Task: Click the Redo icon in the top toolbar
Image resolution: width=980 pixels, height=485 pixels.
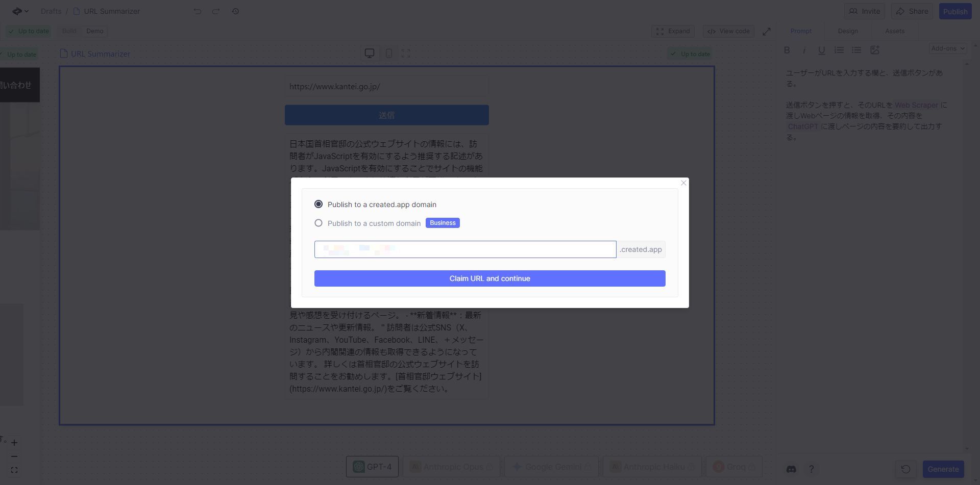Action: 216,11
